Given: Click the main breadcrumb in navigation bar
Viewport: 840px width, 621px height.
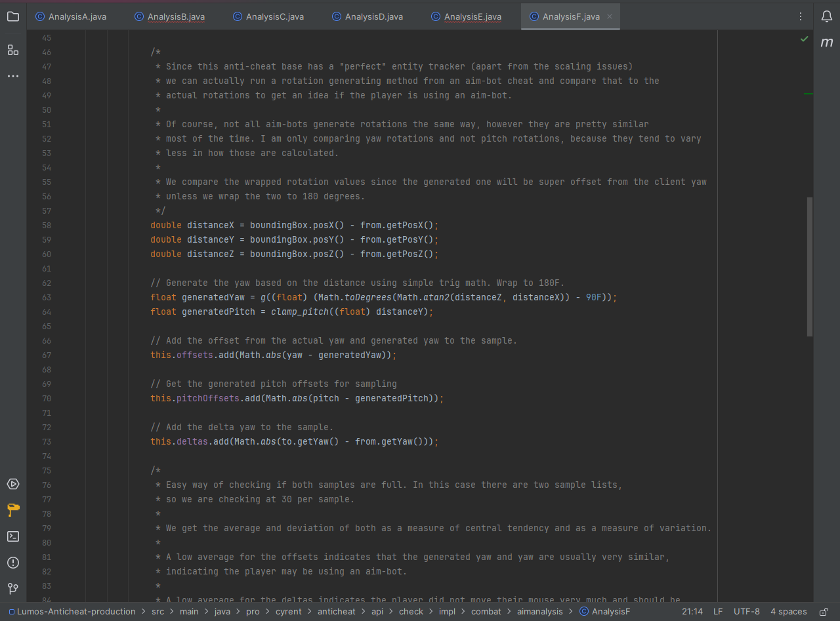Looking at the screenshot, I should [x=189, y=612].
